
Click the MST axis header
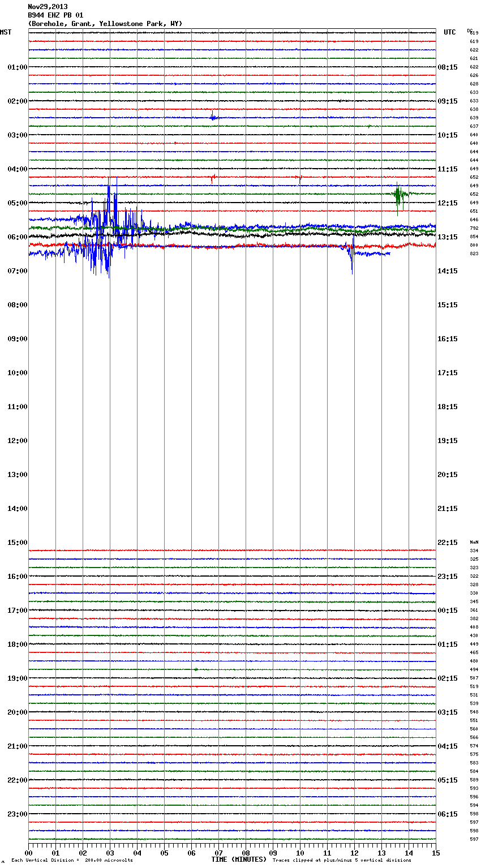click(6, 32)
